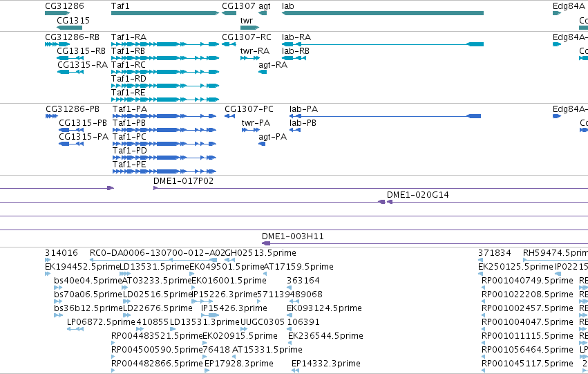Image resolution: width=588 pixels, height=374 pixels.
Task: Select EST EK093124.5prime
Action: click(x=289, y=315)
